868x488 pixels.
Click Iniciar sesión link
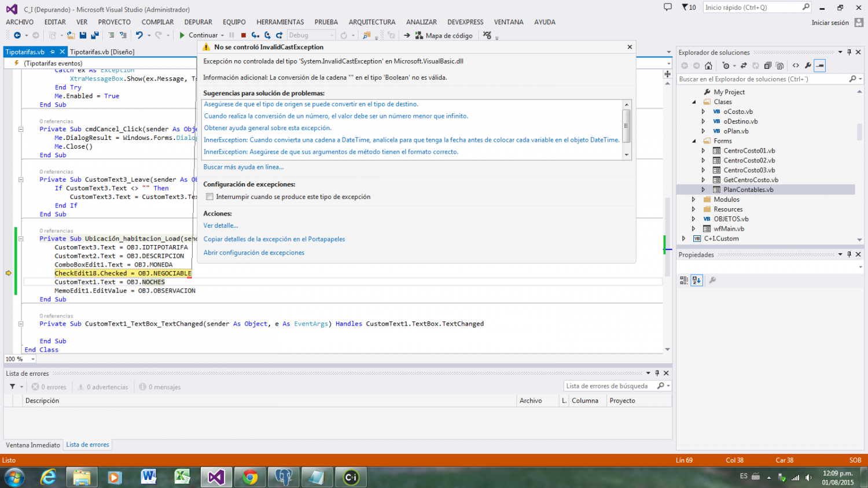[x=830, y=23]
